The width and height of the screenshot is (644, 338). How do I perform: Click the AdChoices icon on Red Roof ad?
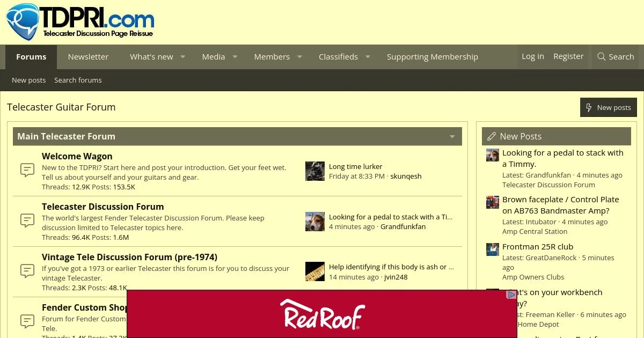click(x=511, y=295)
